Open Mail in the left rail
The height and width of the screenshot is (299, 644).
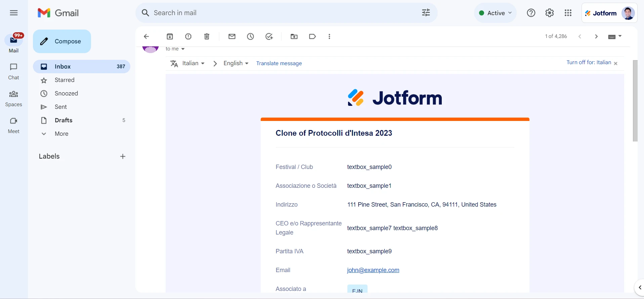point(13,44)
